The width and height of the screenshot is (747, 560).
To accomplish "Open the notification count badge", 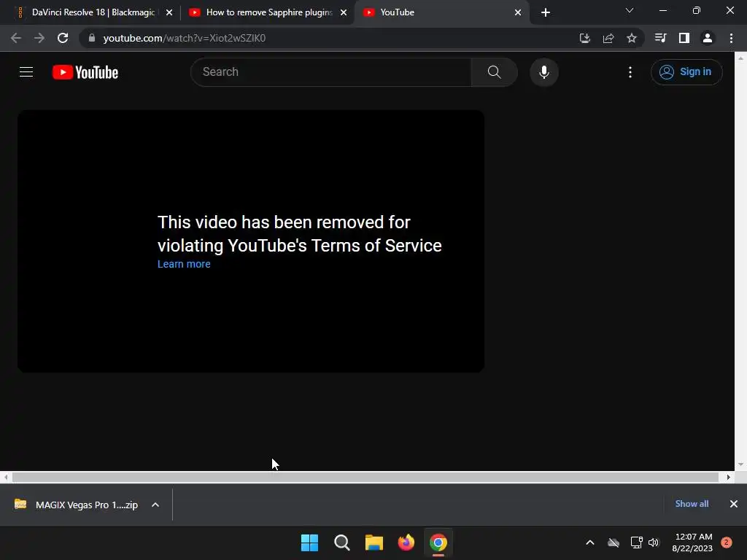I will pyautogui.click(x=727, y=542).
